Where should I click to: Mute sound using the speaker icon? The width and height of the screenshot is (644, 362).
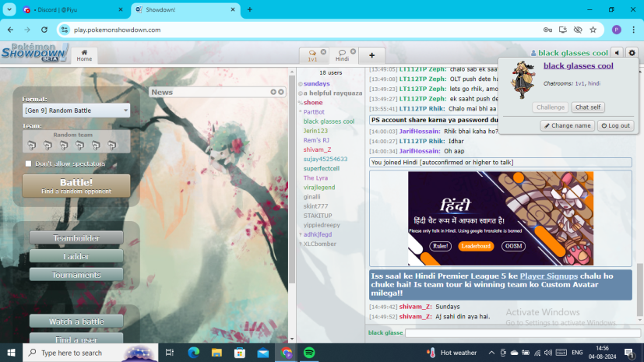click(617, 53)
